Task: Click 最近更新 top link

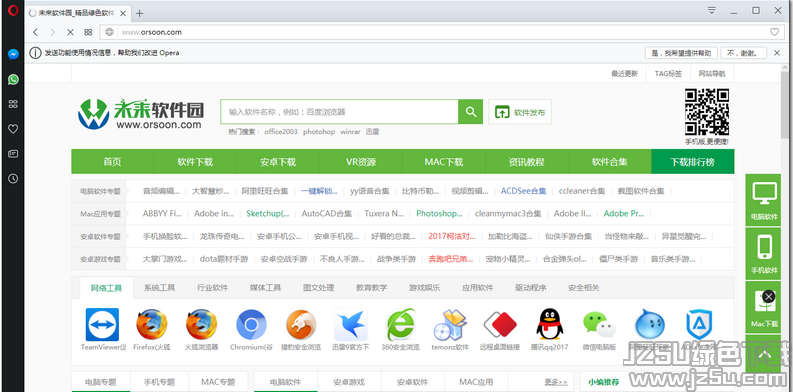Action: coord(625,73)
